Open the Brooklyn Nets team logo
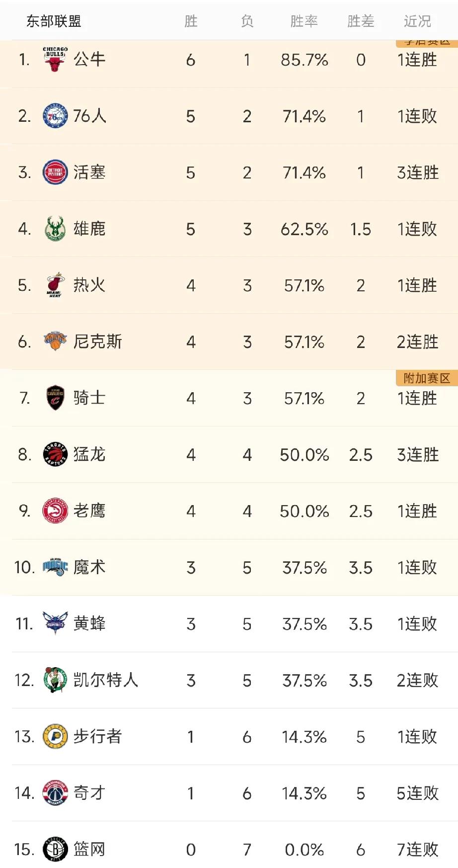 pyautogui.click(x=55, y=850)
